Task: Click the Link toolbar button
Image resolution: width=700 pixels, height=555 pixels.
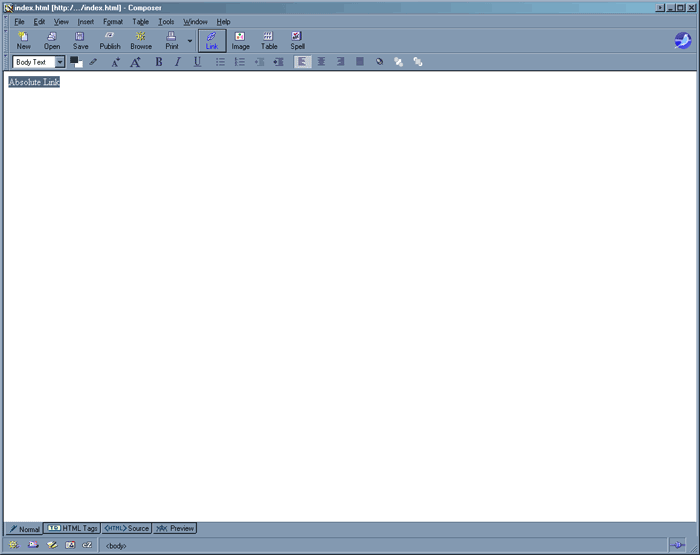Action: click(x=211, y=40)
